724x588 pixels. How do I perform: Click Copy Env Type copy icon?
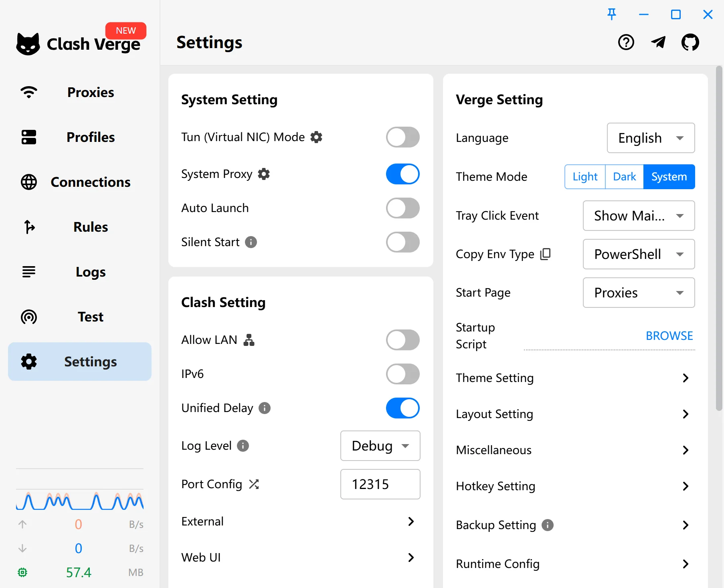[546, 254]
